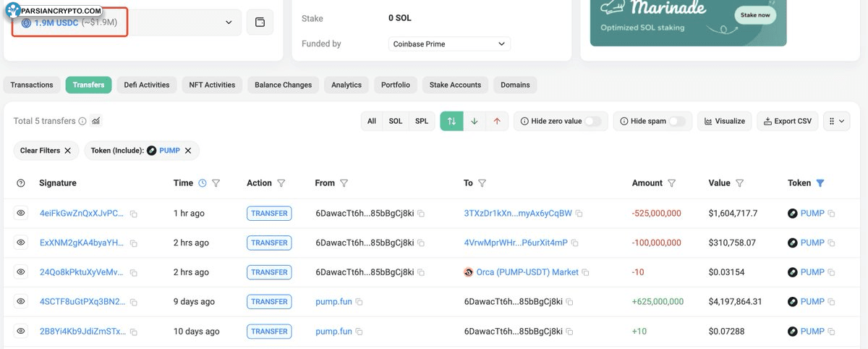
Task: Switch to the Transactions tab
Action: 32,85
